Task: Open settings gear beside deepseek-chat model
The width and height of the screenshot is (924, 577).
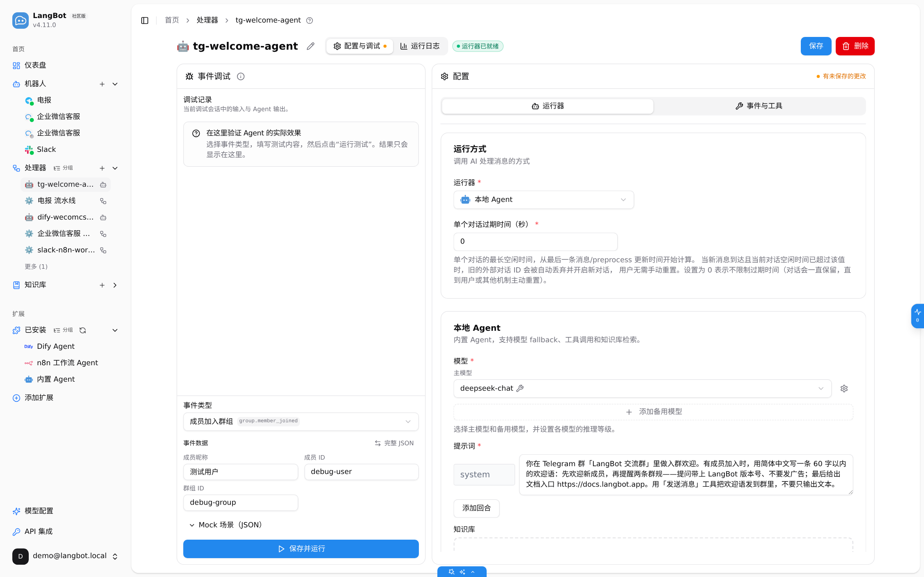Action: pos(844,388)
